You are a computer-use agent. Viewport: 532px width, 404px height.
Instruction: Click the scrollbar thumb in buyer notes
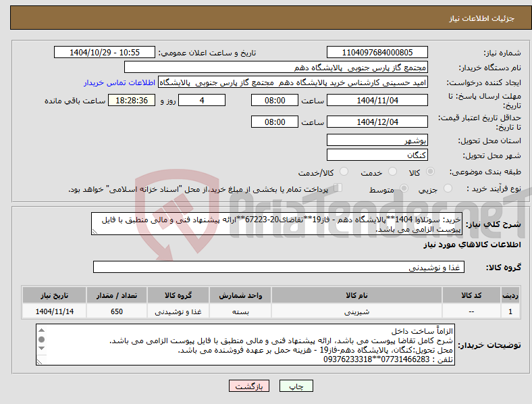(41, 339)
